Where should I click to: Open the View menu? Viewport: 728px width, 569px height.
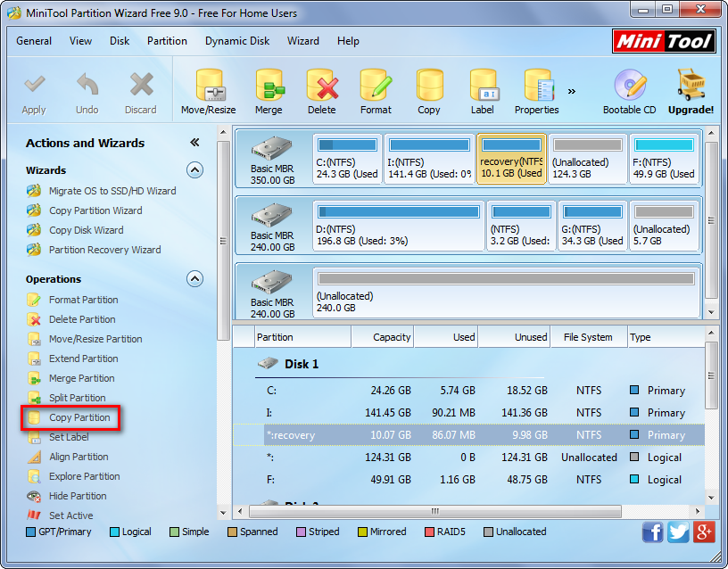[81, 41]
